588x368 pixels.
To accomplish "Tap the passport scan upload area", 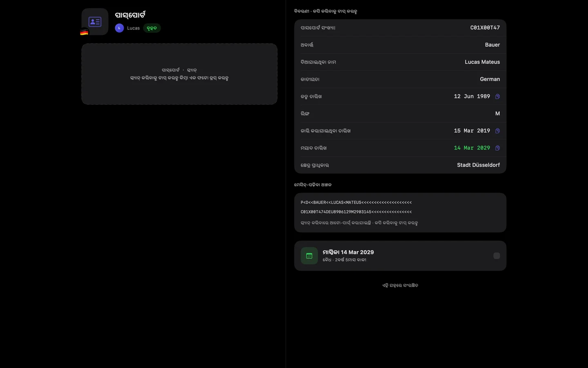I will pos(179,74).
